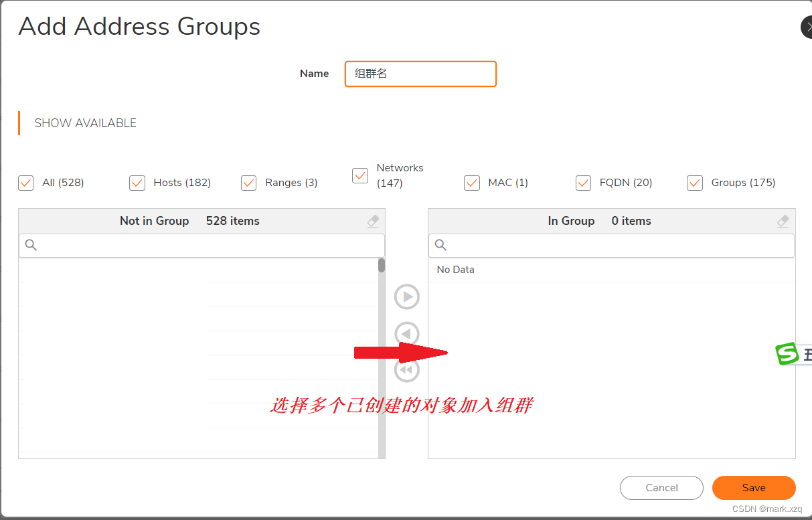Image resolution: width=812 pixels, height=520 pixels.
Task: Click the search icon in Not in Group list
Action: click(31, 246)
